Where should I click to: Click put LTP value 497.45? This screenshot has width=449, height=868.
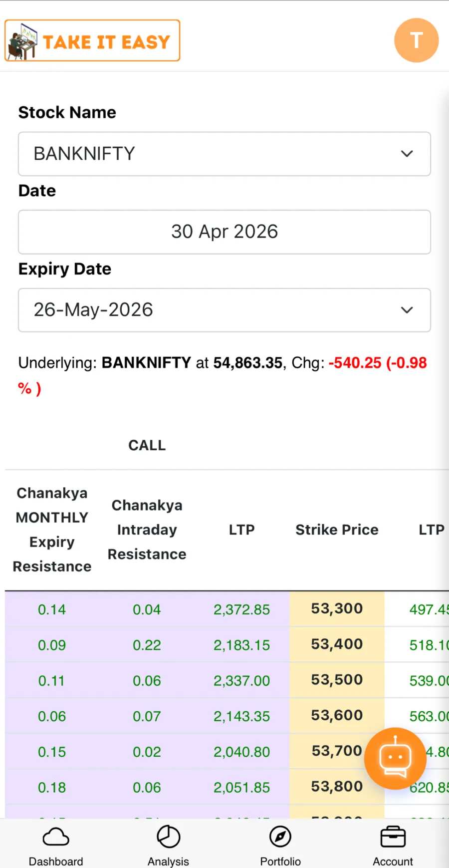(x=429, y=609)
